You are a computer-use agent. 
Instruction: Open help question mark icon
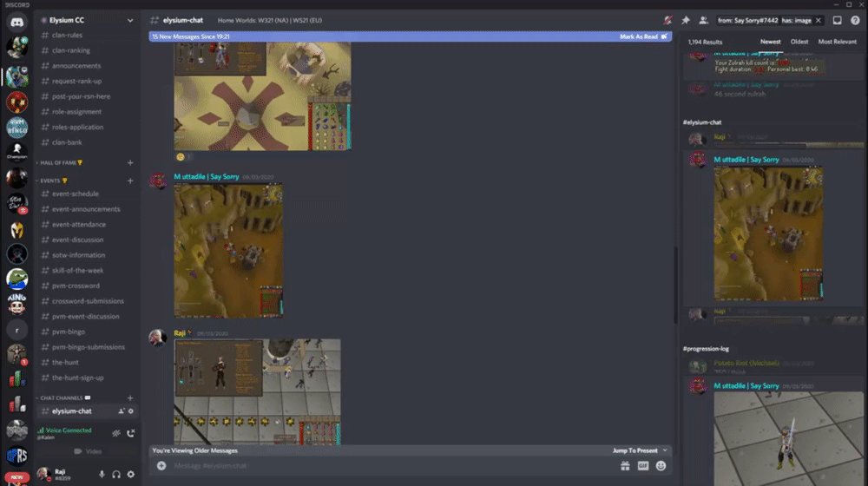(855, 21)
